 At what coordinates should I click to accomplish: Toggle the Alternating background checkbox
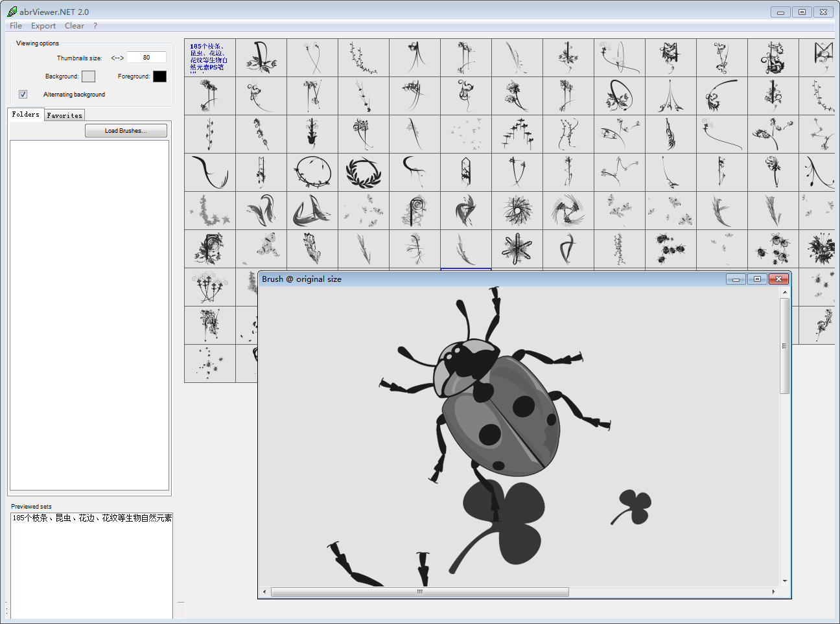point(23,95)
